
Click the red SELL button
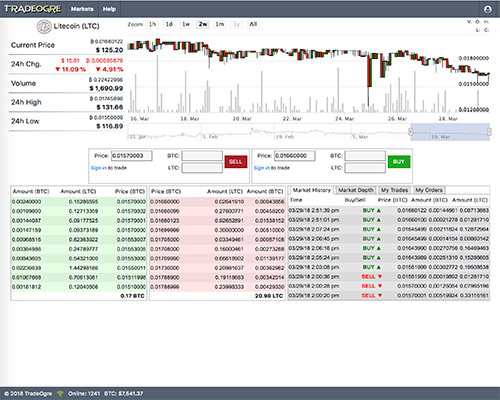pyautogui.click(x=236, y=162)
